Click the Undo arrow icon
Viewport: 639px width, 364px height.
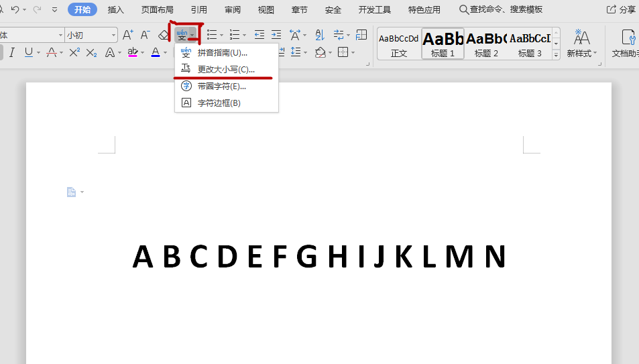click(x=15, y=9)
